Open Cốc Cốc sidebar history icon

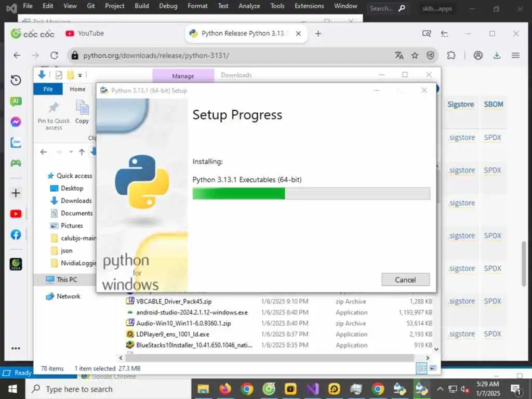pyautogui.click(x=16, y=81)
